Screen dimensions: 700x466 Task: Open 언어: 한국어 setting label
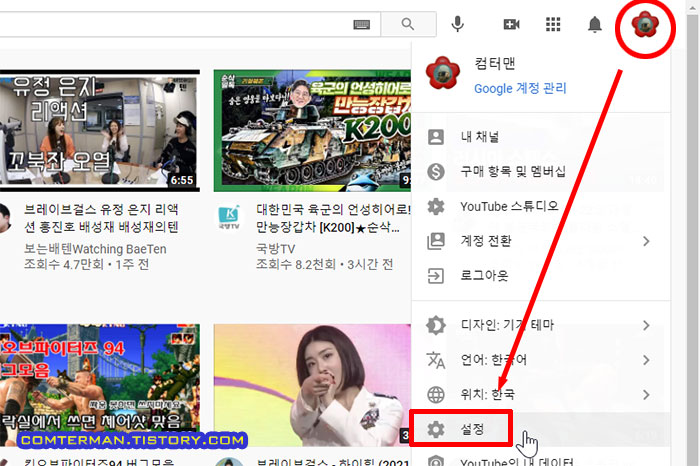tap(494, 360)
